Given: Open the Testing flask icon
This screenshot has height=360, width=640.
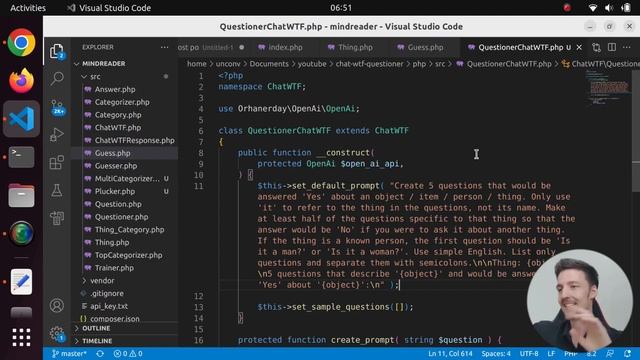Looking at the screenshot, I should (57, 190).
